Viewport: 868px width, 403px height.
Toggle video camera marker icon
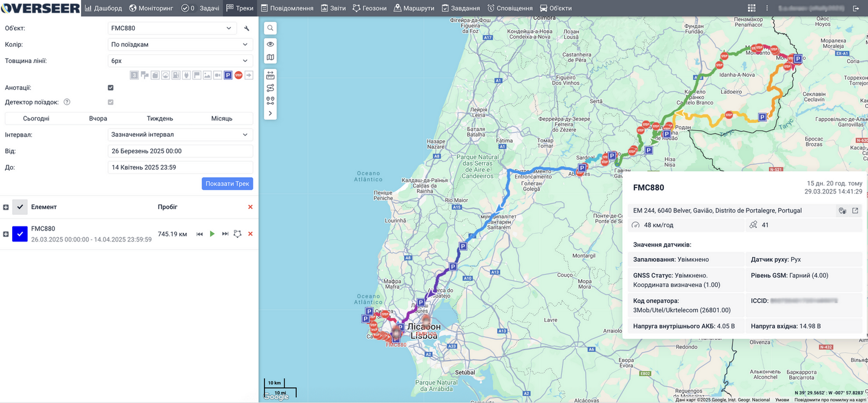218,75
